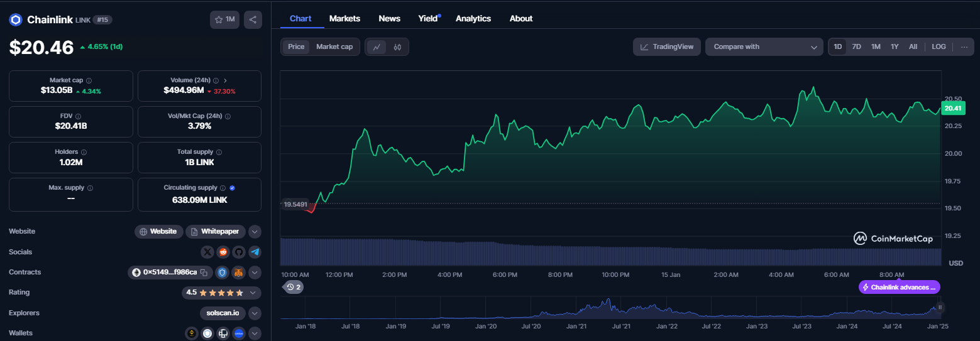Open the Compare with dropdown
Image resolution: width=980 pixels, height=341 pixels.
pyautogui.click(x=764, y=46)
